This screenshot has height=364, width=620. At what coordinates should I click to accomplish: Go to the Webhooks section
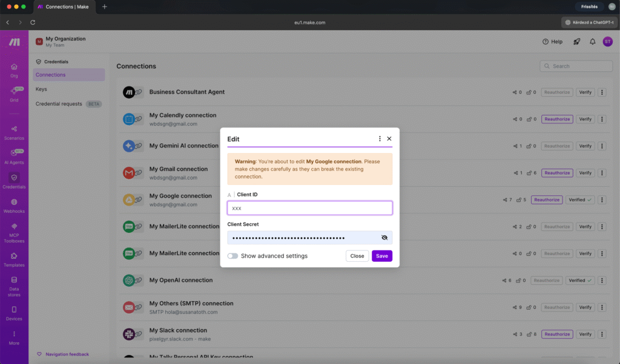pos(13,204)
